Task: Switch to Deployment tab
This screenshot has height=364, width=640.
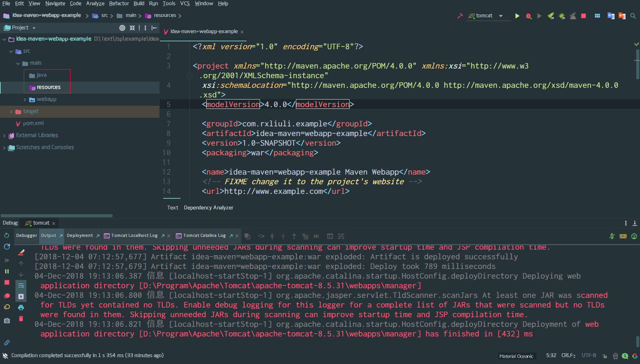Action: tap(80, 236)
